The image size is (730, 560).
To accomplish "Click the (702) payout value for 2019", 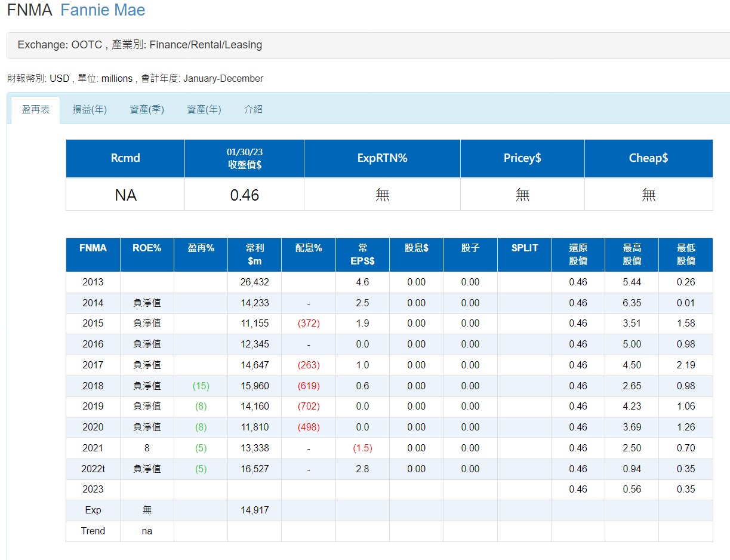I will [309, 407].
